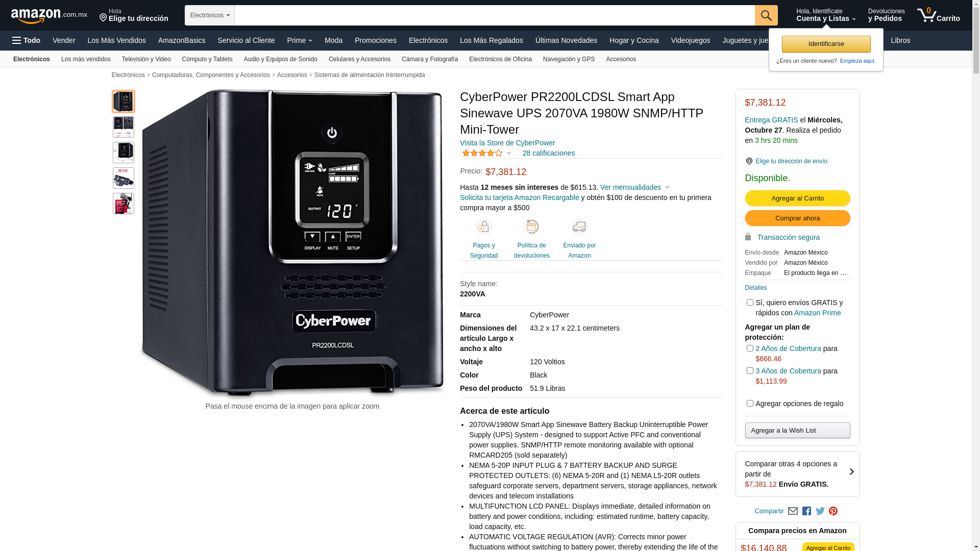Open the 28 calificaciones reviews link
The height and width of the screenshot is (551, 980).
[548, 153]
